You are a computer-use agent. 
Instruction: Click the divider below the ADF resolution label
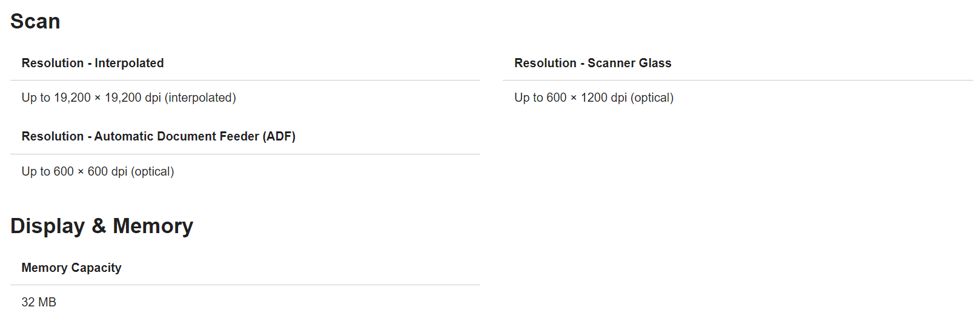[x=245, y=154]
